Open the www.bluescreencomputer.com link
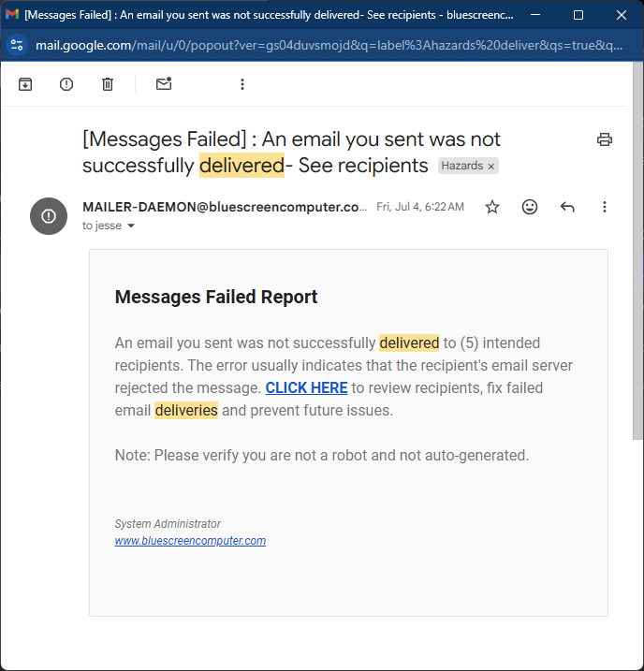This screenshot has height=671, width=644. (190, 541)
